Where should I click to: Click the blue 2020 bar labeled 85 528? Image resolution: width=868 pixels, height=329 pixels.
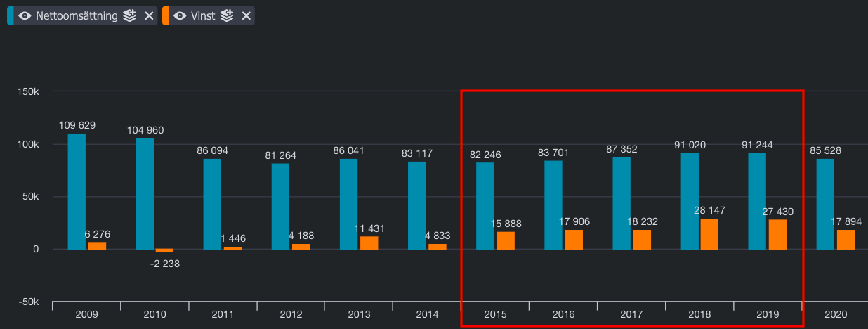(x=825, y=204)
